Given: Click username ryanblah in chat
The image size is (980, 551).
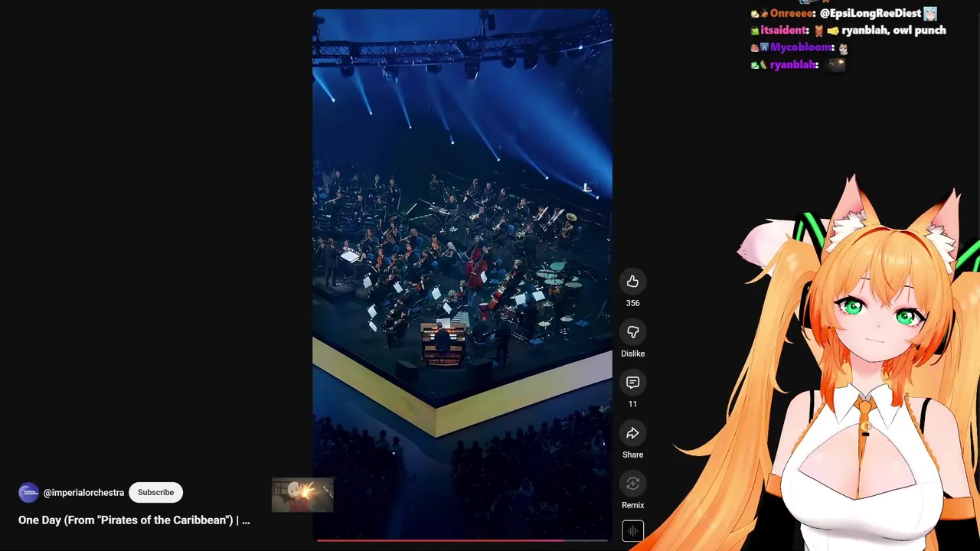Looking at the screenshot, I should click(792, 65).
